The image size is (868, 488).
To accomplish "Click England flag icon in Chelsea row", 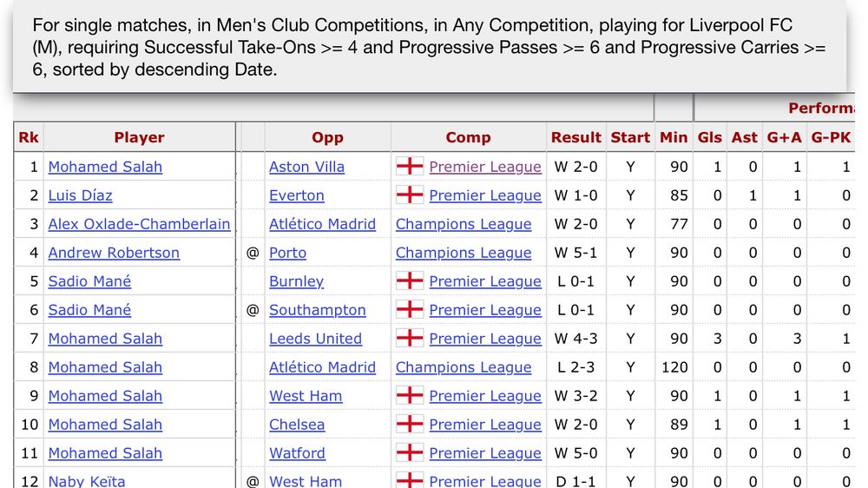I will click(410, 424).
